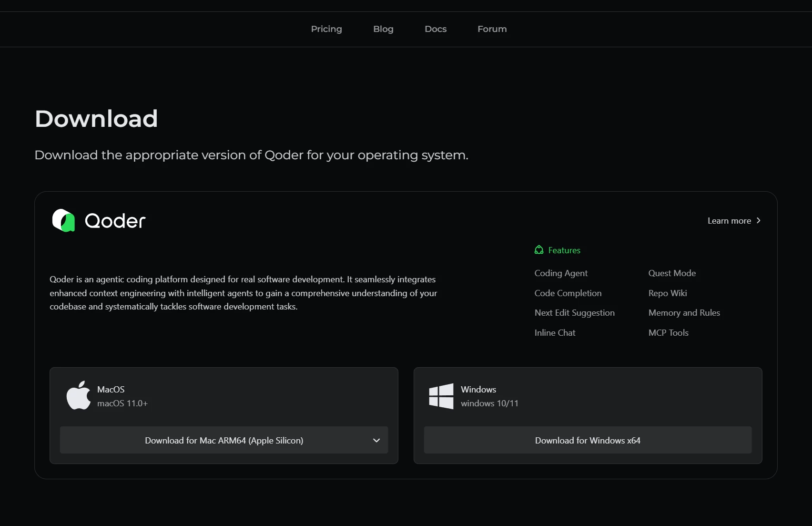Open the Coding Agent feature link
This screenshot has height=526, width=812.
point(561,273)
